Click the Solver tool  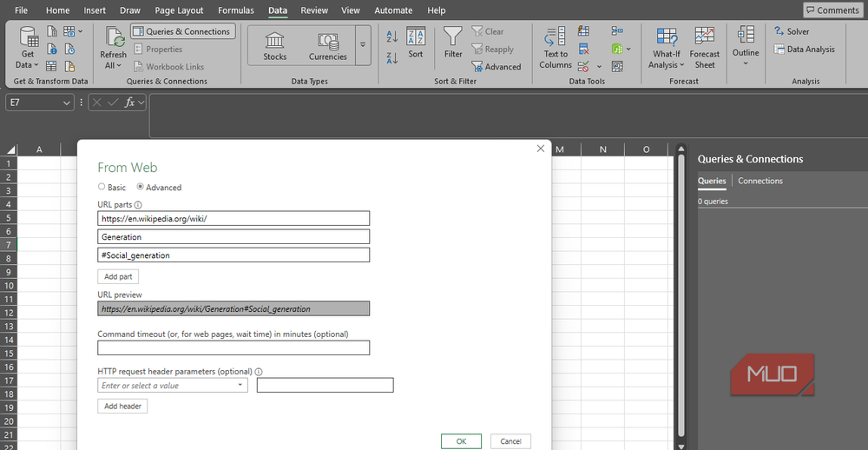[792, 31]
